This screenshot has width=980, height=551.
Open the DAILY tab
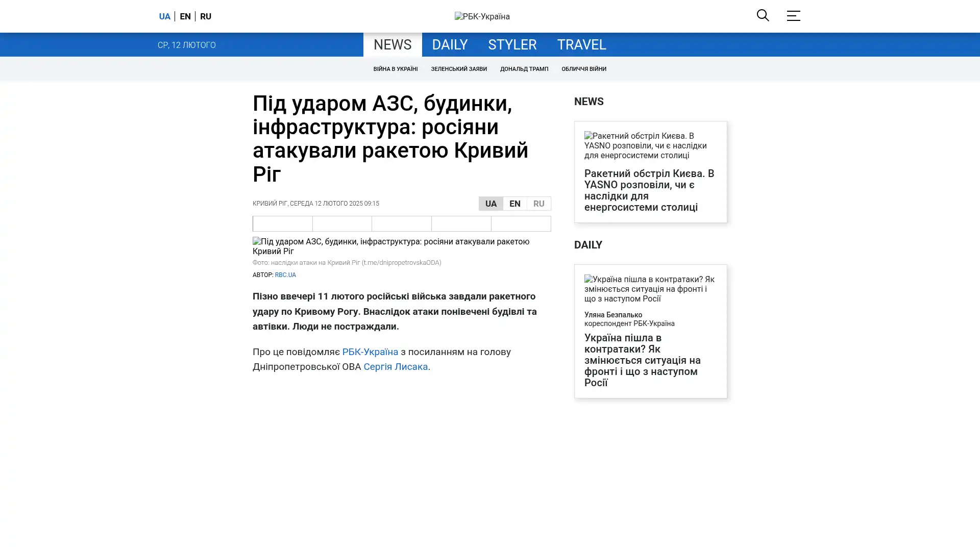(449, 45)
